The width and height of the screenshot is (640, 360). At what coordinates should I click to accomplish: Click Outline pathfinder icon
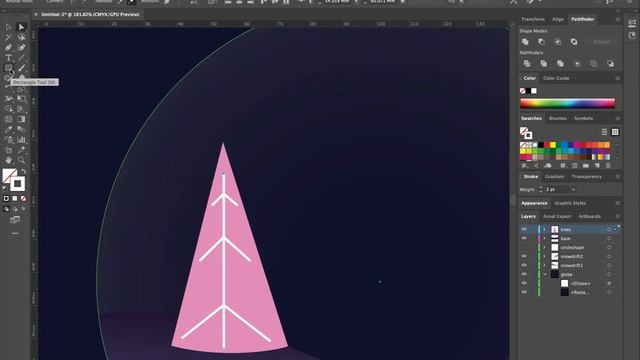coord(593,63)
